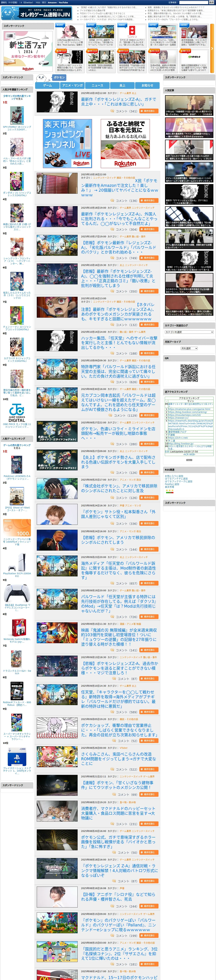Screen dimensions: 216x980
Task: Select the three-star rating icon under RSS関連
Action: (170, 490)
